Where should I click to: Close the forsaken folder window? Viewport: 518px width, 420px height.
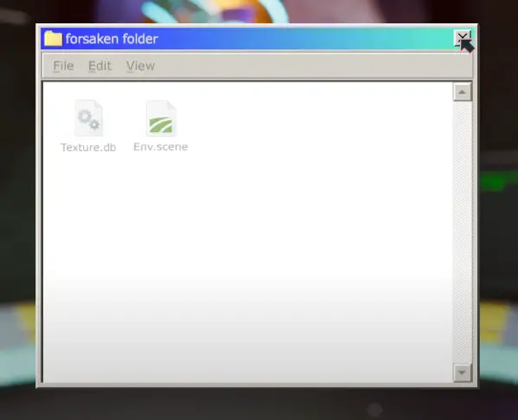point(462,38)
